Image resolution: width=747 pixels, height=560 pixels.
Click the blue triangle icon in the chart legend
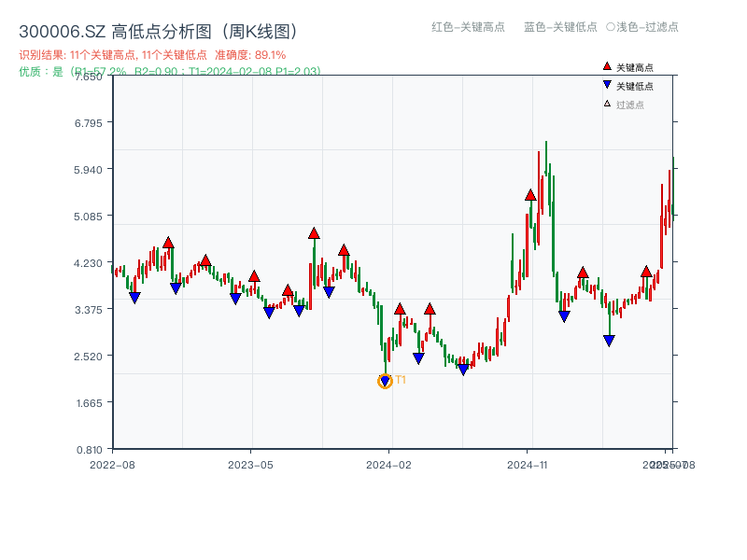(x=607, y=85)
